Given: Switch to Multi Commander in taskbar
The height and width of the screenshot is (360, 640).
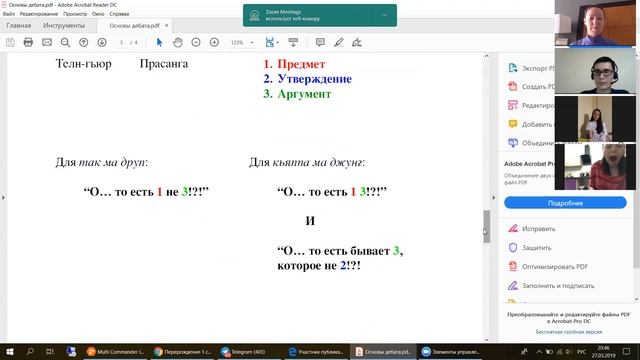Looking at the screenshot, I should [116, 351].
